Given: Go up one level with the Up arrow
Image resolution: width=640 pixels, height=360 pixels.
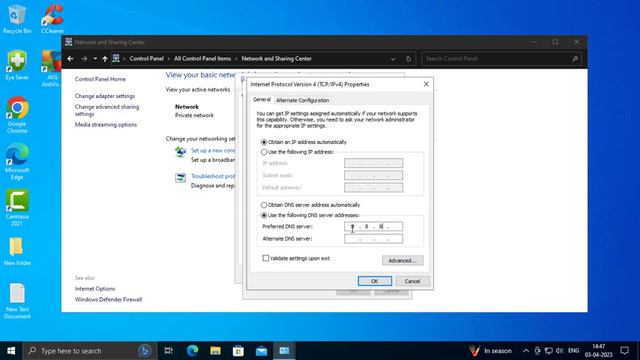Looking at the screenshot, I should [x=105, y=59].
